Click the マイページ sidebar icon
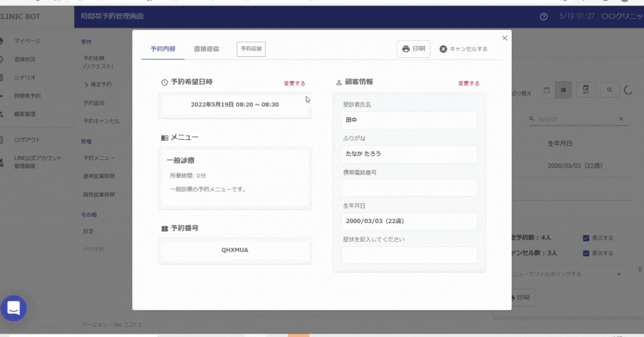644x337 pixels. tap(2, 41)
